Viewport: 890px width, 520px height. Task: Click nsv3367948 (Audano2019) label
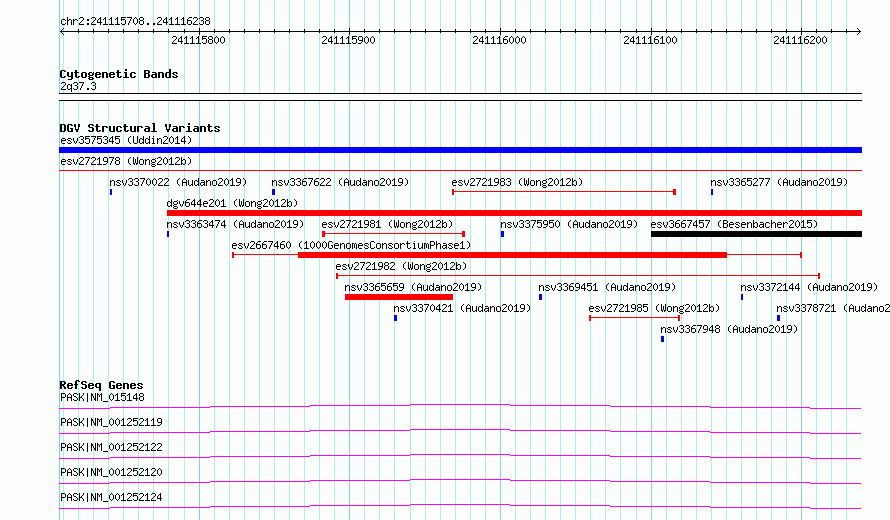(729, 329)
